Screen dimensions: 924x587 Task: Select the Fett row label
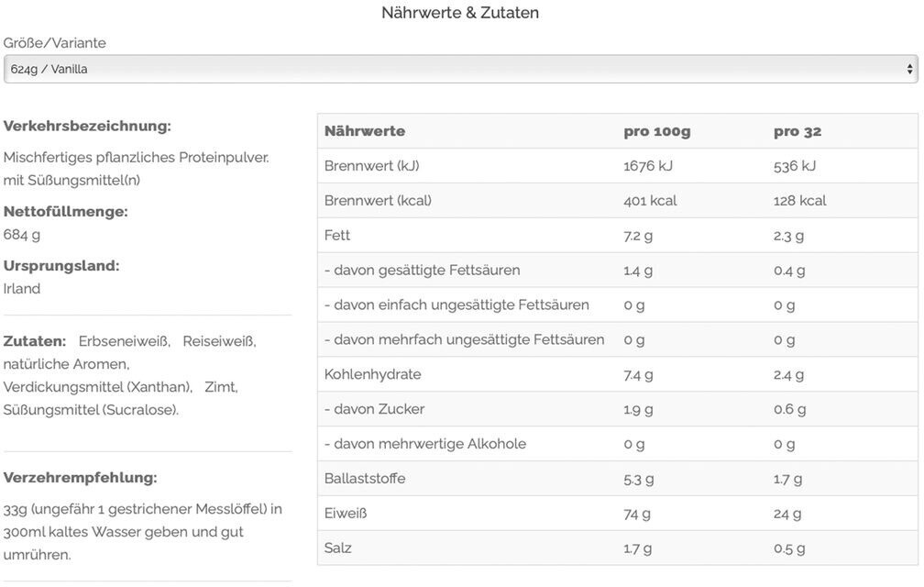(x=337, y=235)
